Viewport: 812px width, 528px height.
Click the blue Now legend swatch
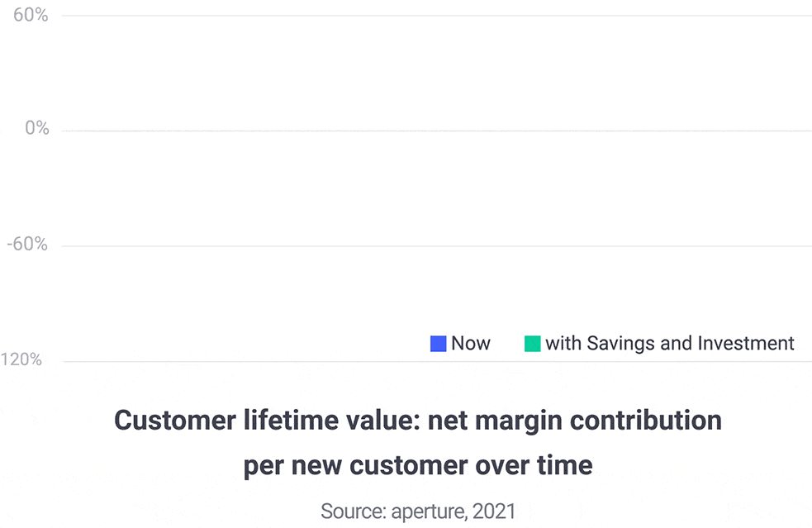[438, 344]
